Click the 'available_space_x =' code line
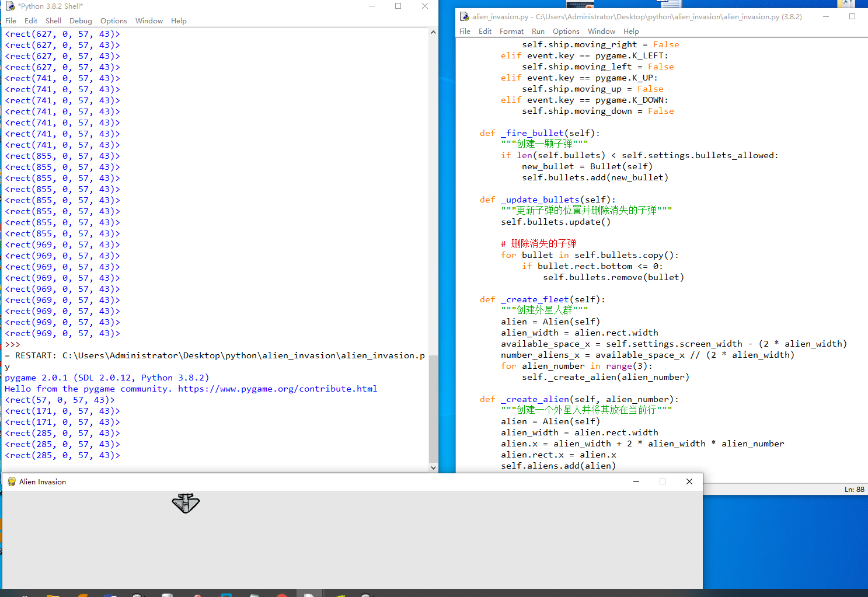 674,344
